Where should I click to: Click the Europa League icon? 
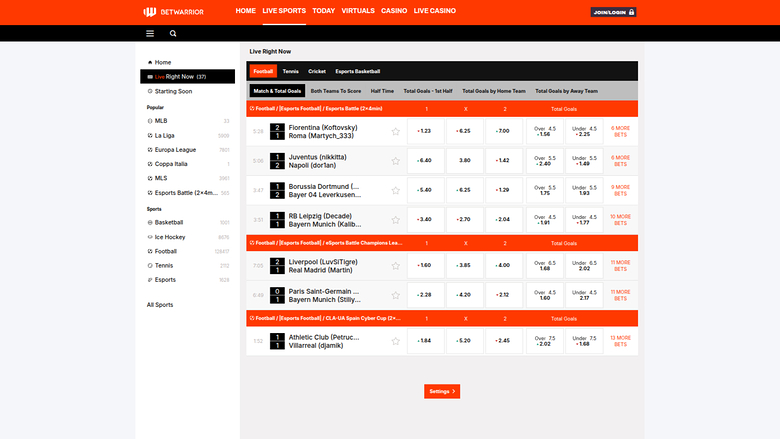pyautogui.click(x=150, y=150)
